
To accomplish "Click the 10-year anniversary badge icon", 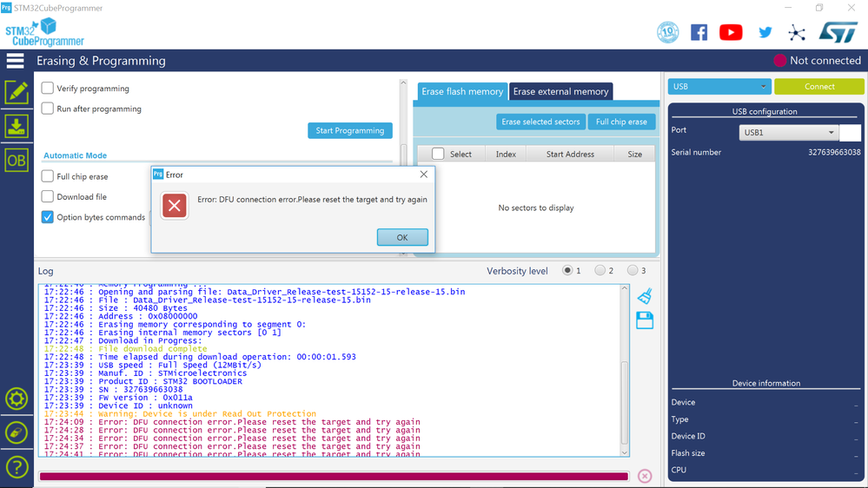I will (x=668, y=33).
